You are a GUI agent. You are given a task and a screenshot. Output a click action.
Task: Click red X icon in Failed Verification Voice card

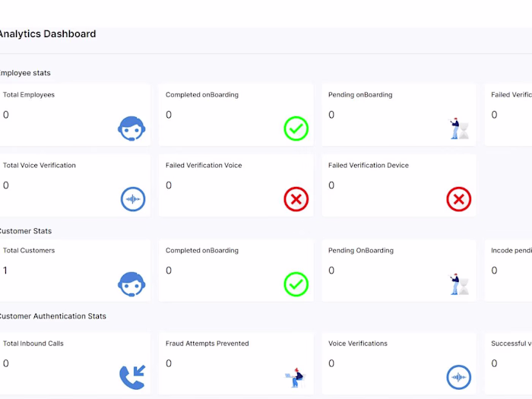296,199
